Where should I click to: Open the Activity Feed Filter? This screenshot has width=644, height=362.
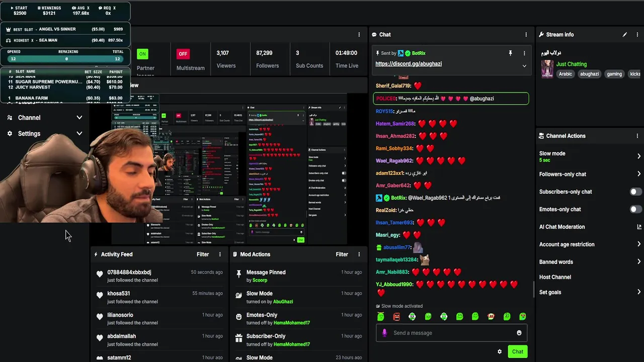[x=203, y=254]
